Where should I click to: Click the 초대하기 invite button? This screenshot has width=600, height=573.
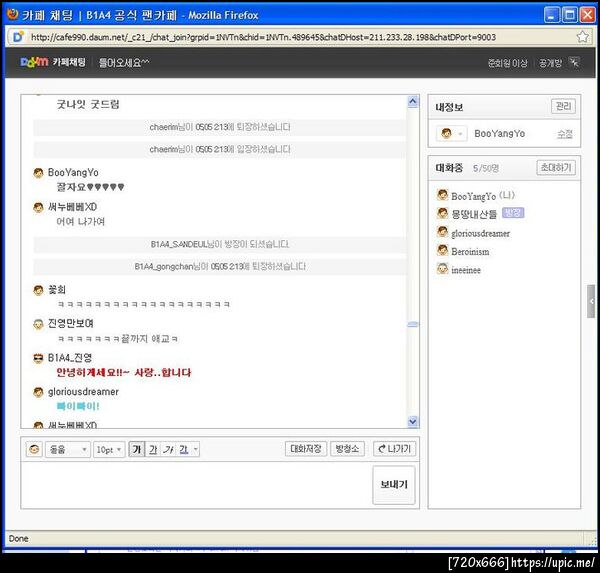point(556,167)
